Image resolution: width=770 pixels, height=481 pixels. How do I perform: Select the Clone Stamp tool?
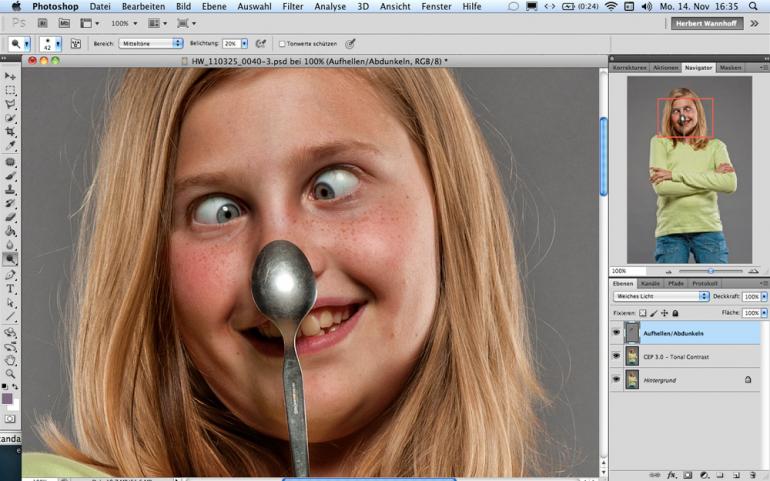click(10, 190)
